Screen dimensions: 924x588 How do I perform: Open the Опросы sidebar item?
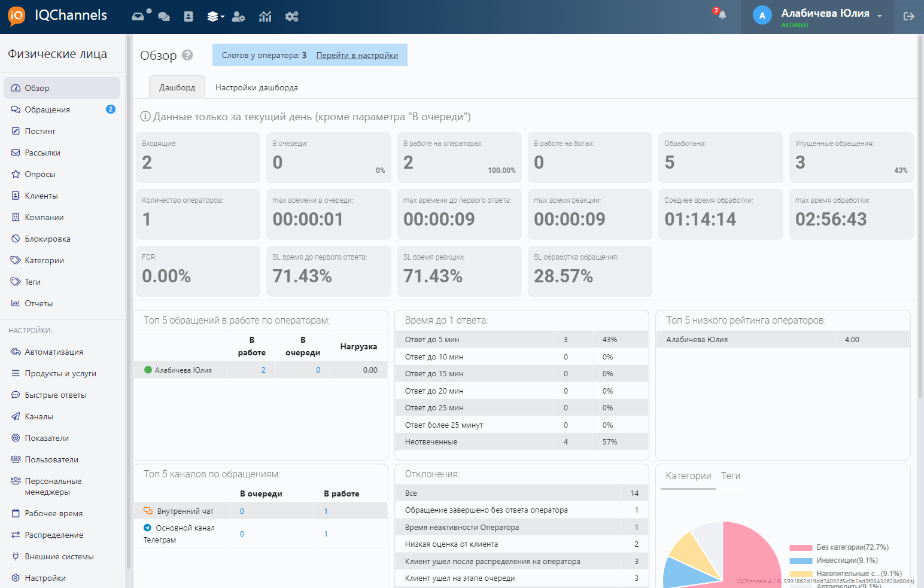pyautogui.click(x=62, y=174)
